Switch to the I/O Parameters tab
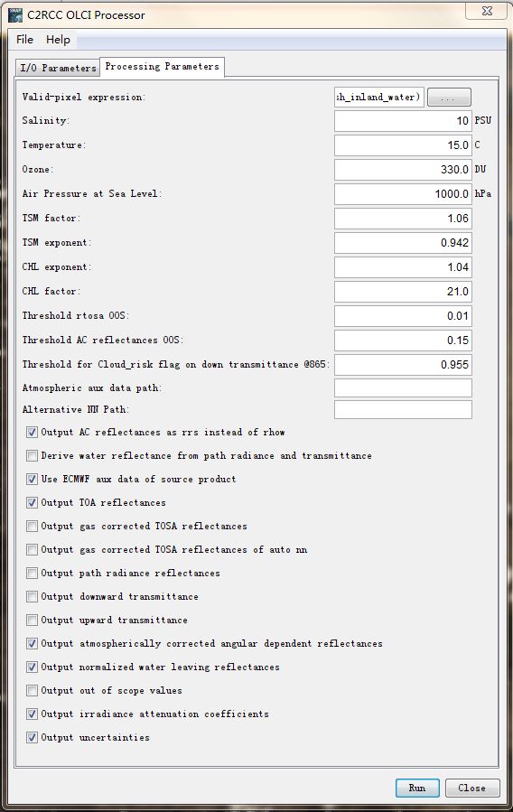This screenshot has height=812, width=513. (x=58, y=68)
